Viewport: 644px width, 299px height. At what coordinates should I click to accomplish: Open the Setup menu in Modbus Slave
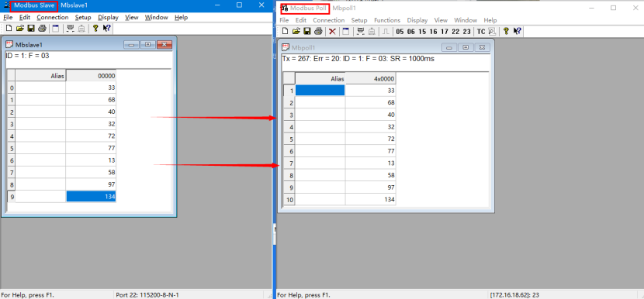[x=83, y=17]
